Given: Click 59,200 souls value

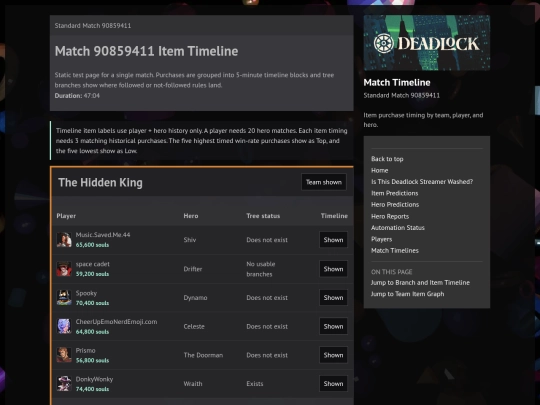Looking at the screenshot, I should click(92, 274).
